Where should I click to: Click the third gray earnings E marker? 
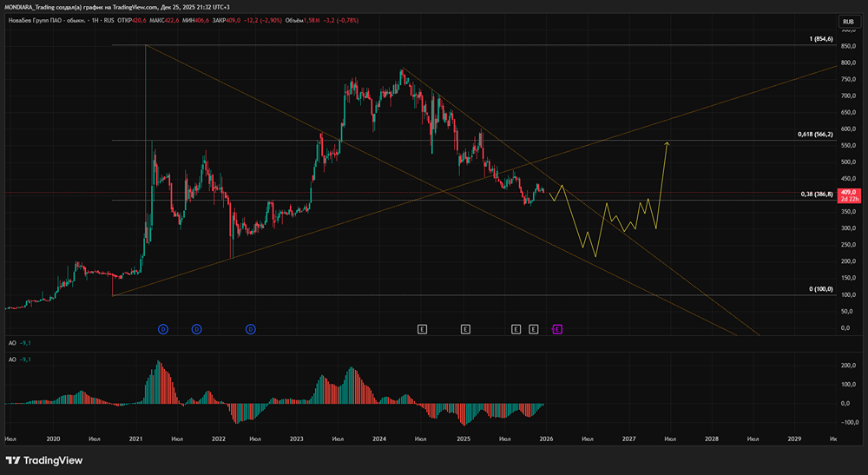pyautogui.click(x=516, y=328)
